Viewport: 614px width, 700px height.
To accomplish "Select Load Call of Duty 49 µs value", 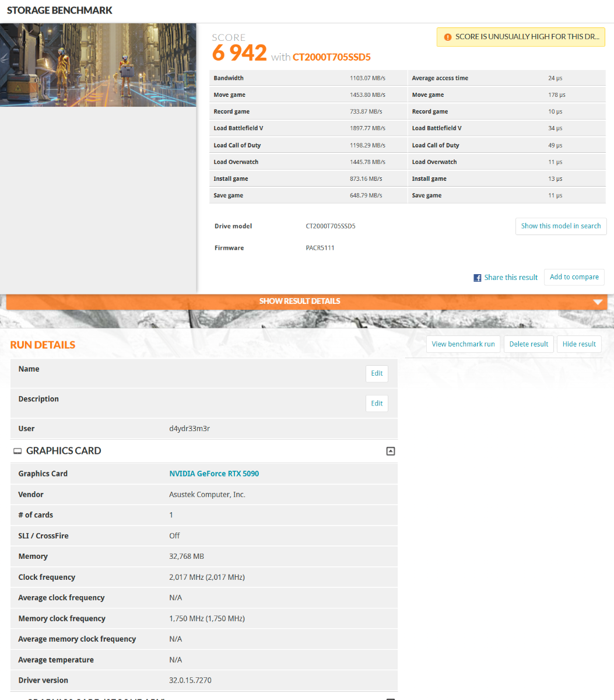I will [x=555, y=145].
